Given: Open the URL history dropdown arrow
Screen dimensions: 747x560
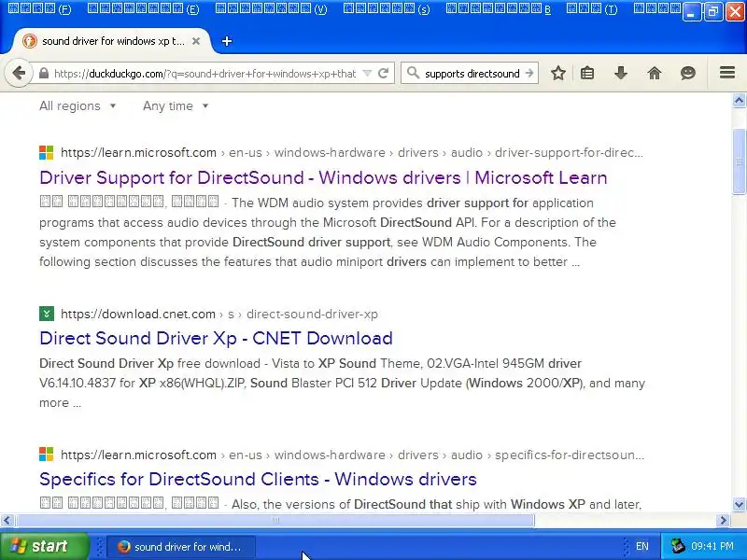Looking at the screenshot, I should coord(367,74).
